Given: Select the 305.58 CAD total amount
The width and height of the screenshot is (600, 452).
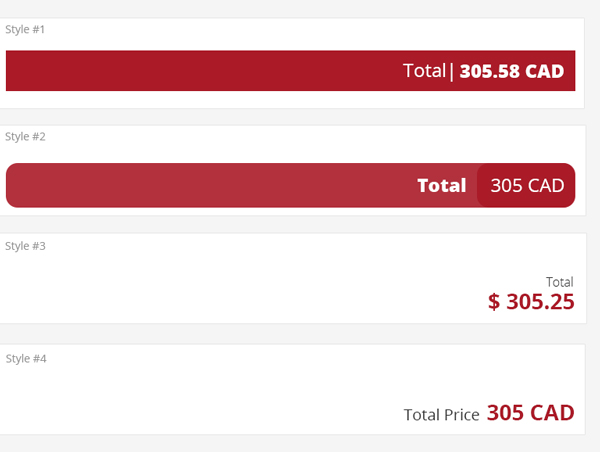Looking at the screenshot, I should point(512,71).
